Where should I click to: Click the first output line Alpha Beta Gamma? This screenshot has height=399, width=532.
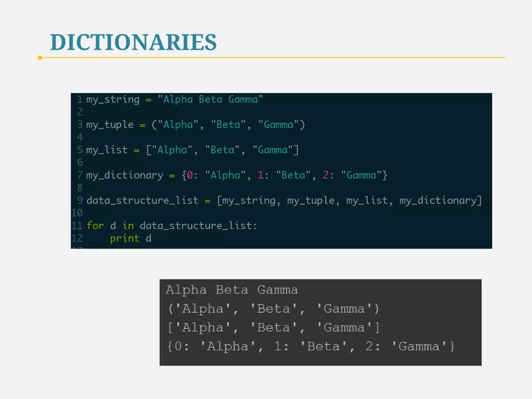point(232,290)
